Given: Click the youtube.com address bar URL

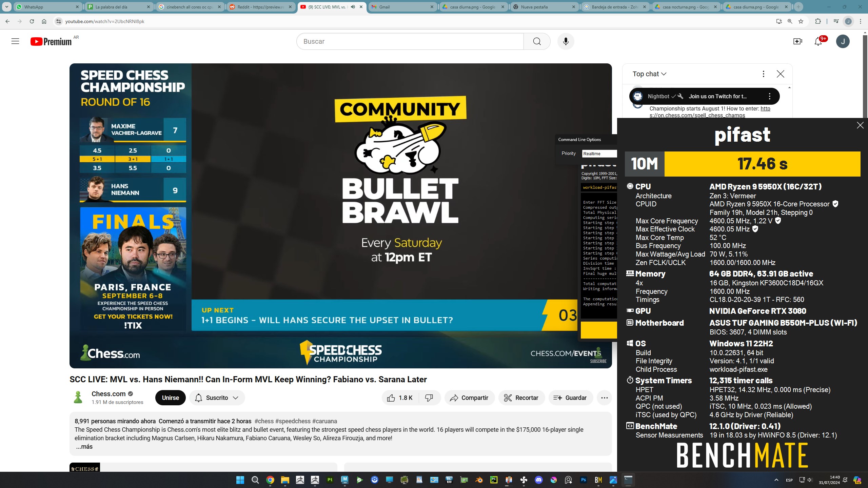Looking at the screenshot, I should (105, 21).
